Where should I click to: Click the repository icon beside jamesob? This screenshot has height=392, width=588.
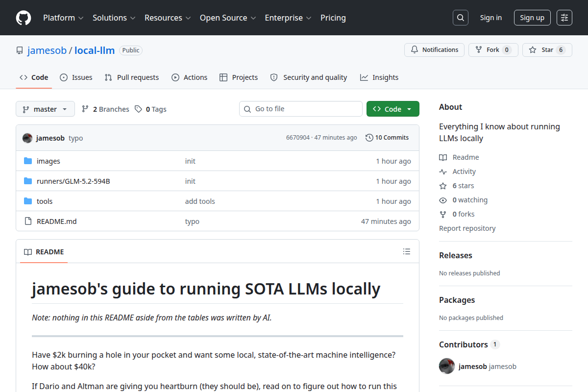[x=20, y=50]
